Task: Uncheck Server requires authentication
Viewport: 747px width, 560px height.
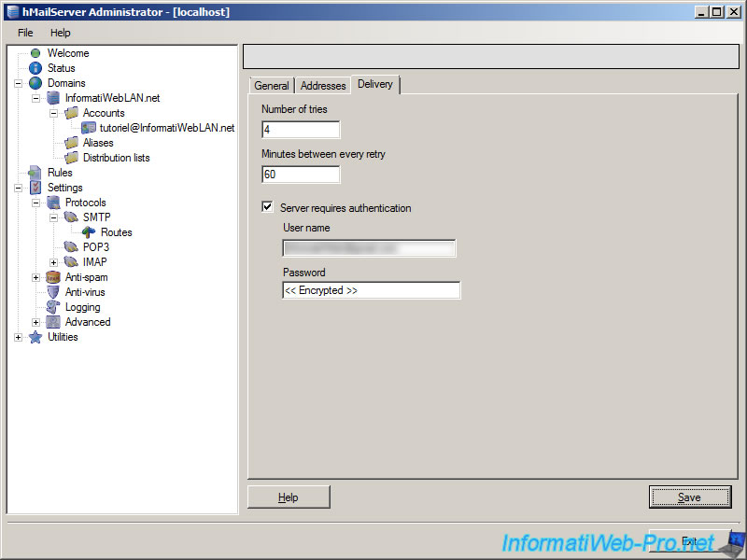Action: (x=267, y=207)
